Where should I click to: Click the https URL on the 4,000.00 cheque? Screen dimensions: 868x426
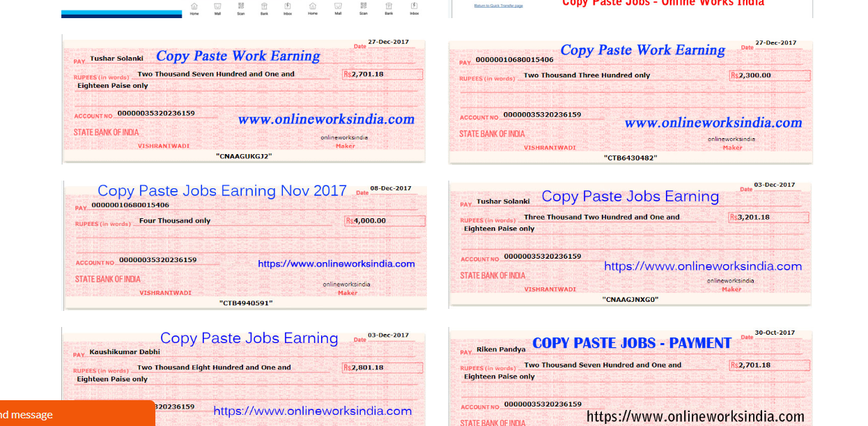336,264
